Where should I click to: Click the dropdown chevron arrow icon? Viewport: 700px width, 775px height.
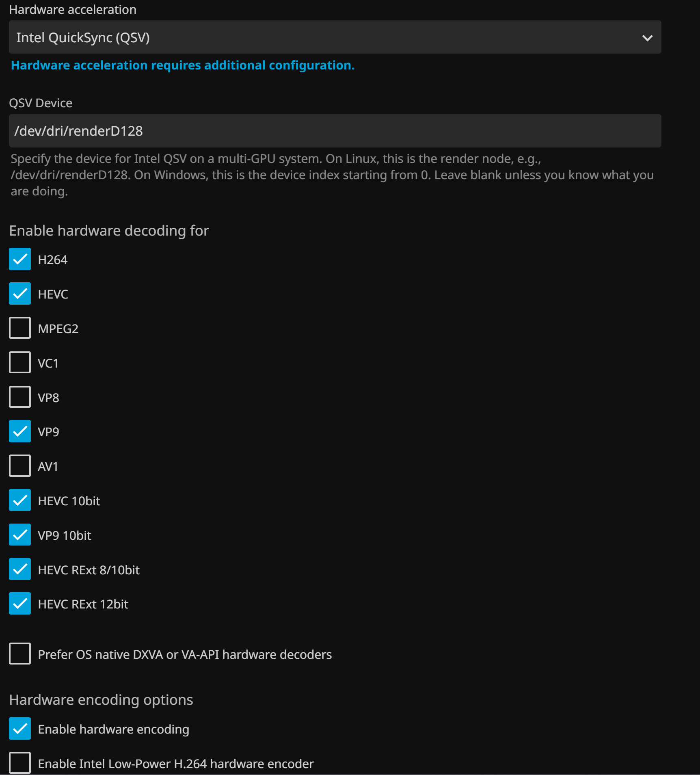point(647,38)
